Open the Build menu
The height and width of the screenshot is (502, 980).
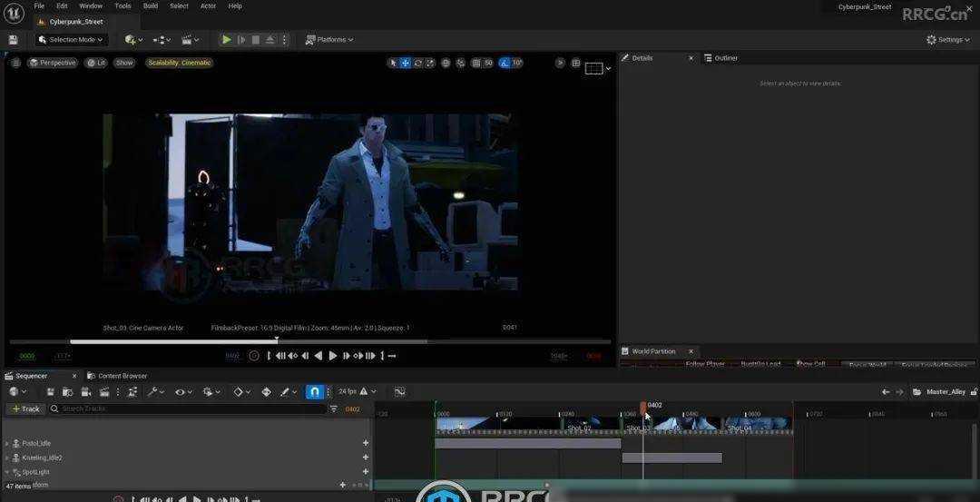pyautogui.click(x=150, y=6)
